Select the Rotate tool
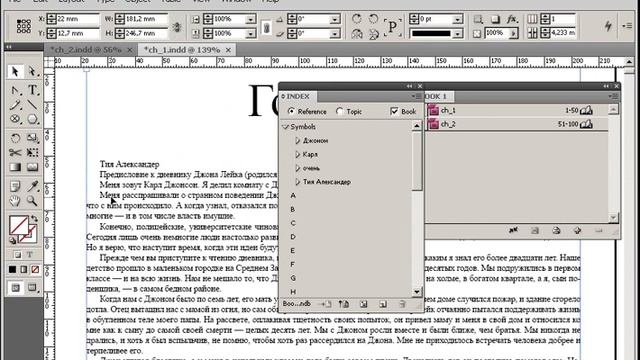Image resolution: width=640 pixels, height=360 pixels. coord(15,138)
